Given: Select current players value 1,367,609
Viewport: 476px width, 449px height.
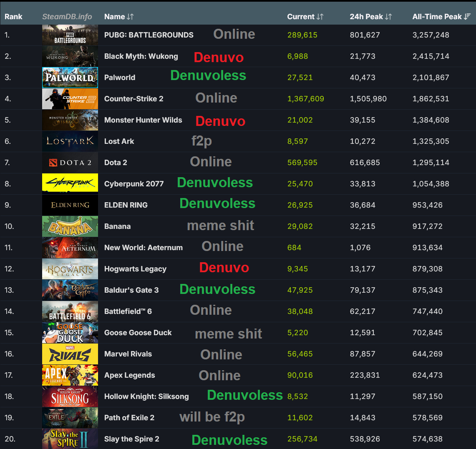Looking at the screenshot, I should click(306, 99).
